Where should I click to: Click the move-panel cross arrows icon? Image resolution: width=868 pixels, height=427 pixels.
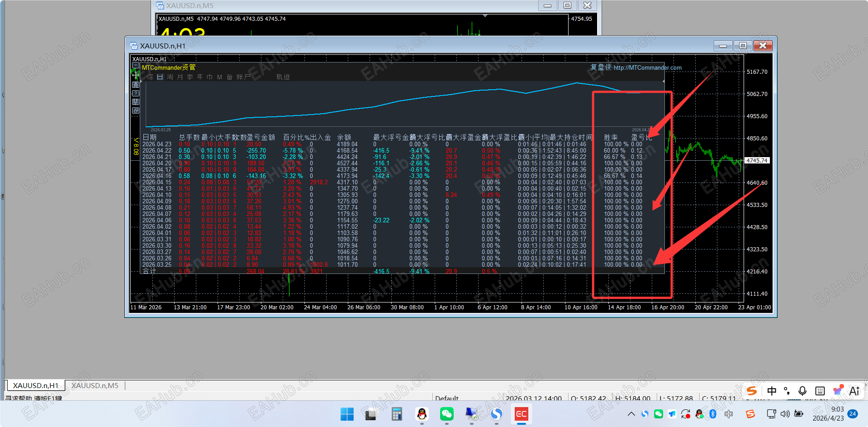pos(136,75)
